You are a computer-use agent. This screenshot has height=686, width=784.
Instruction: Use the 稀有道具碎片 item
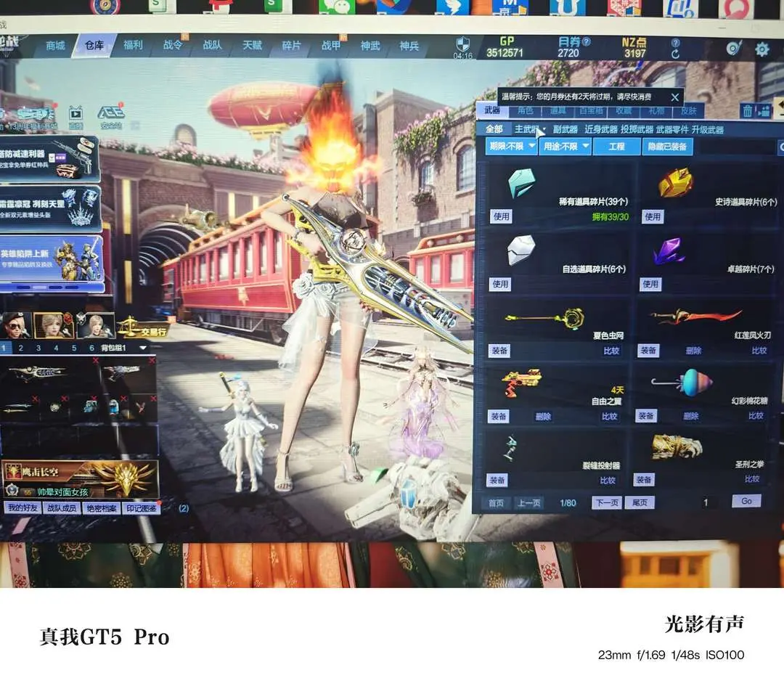pyautogui.click(x=501, y=216)
